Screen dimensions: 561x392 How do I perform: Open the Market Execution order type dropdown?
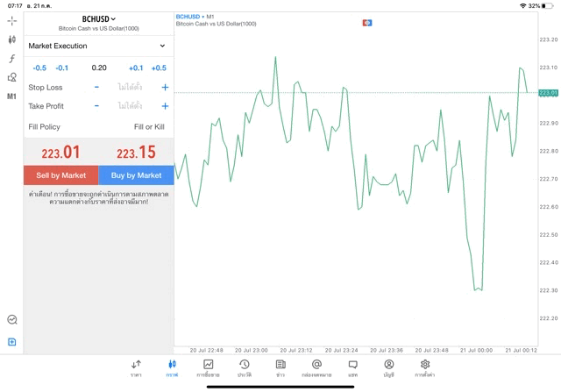98,46
